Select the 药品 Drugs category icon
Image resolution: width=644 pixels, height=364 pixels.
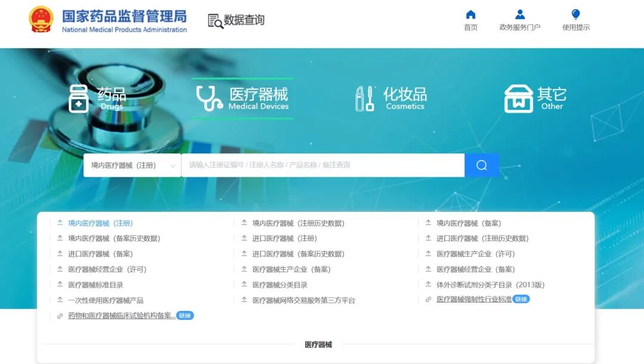coord(79,97)
